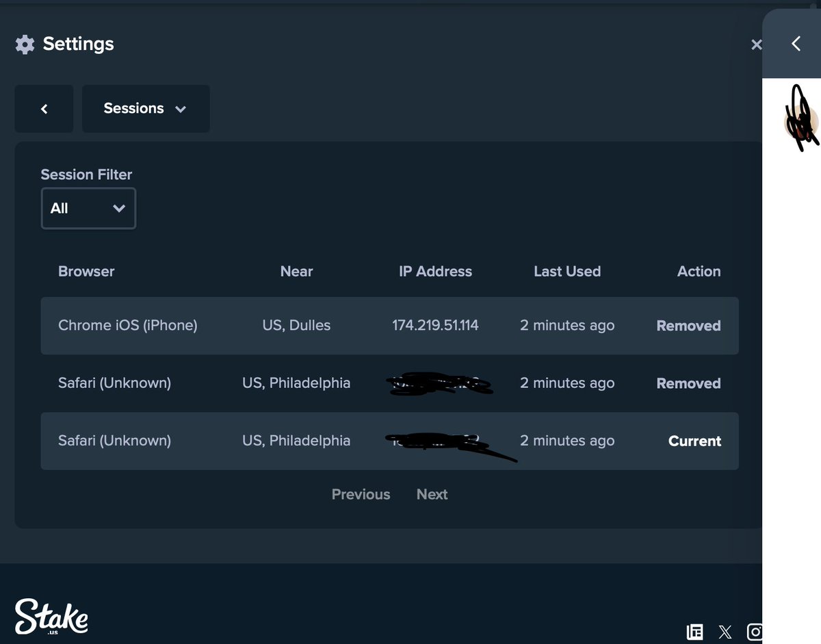Viewport: 821px width, 644px height.
Task: Click the IP Address column header
Action: tap(435, 272)
